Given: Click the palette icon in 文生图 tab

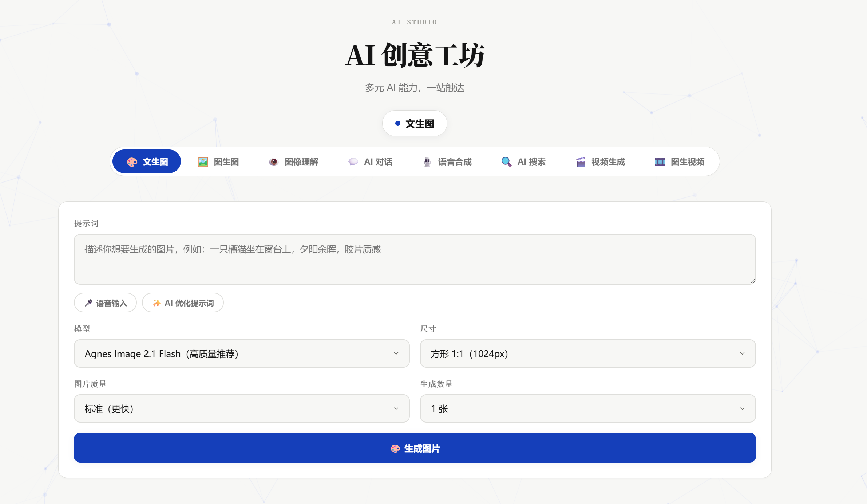Looking at the screenshot, I should 132,162.
